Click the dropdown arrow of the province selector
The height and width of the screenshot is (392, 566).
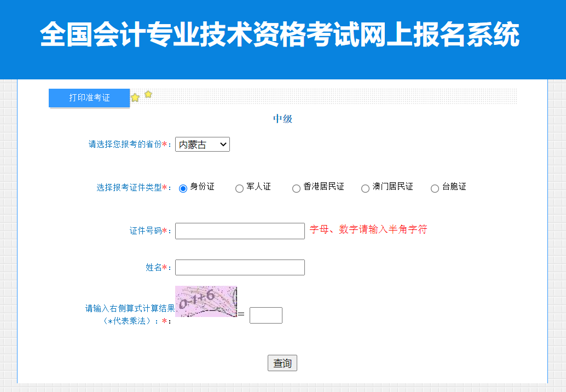point(223,144)
